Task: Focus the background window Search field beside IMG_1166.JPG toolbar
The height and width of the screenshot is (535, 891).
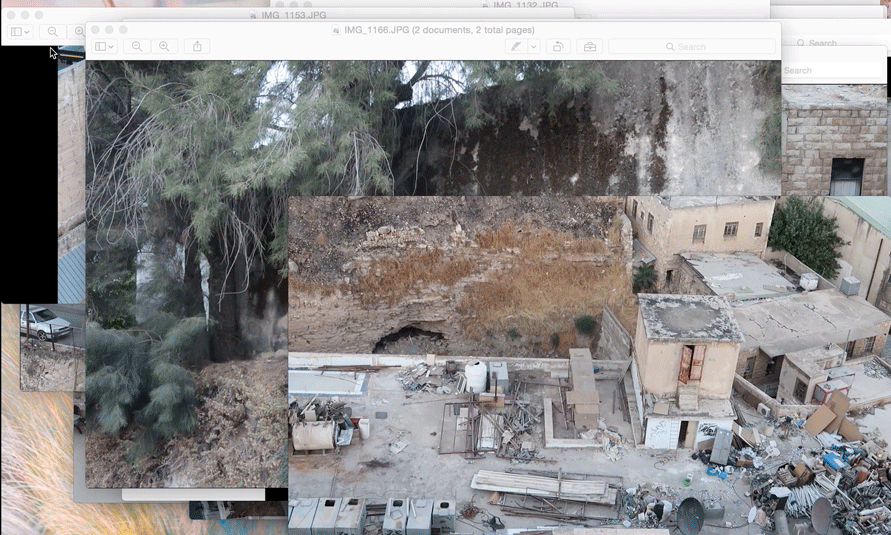Action: tap(817, 43)
